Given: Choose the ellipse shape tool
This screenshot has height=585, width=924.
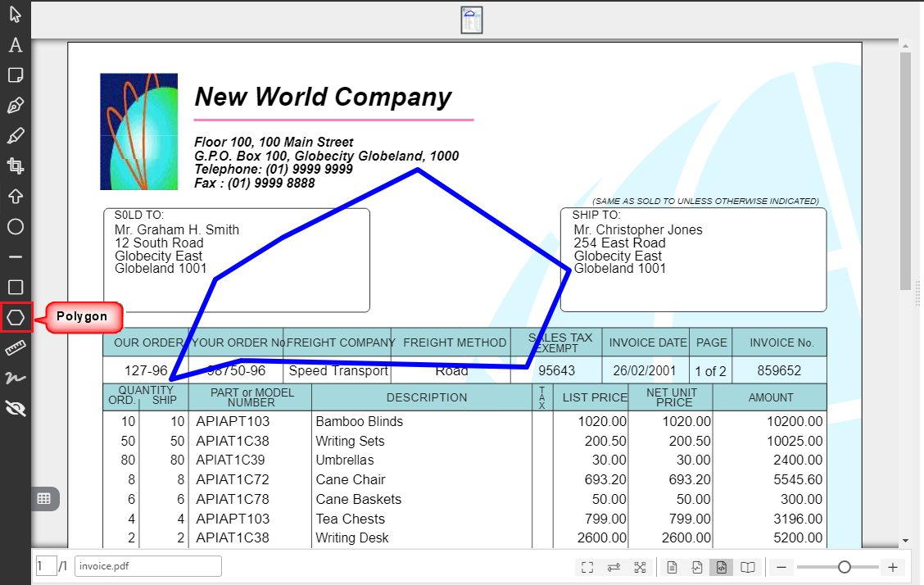Looking at the screenshot, I should 16,227.
